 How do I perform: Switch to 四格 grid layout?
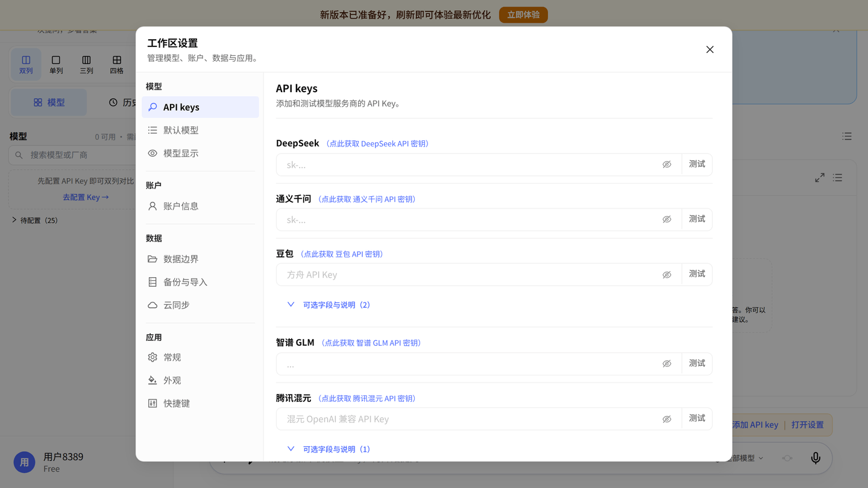point(117,64)
